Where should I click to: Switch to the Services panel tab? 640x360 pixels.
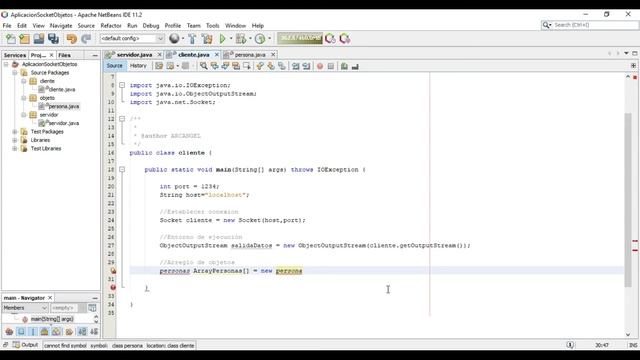click(15, 55)
